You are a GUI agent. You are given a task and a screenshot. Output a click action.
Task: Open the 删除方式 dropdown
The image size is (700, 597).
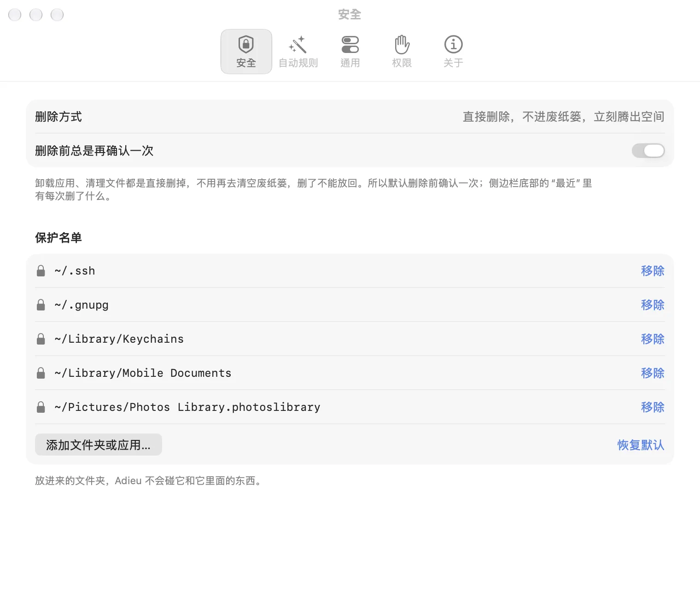click(x=563, y=117)
